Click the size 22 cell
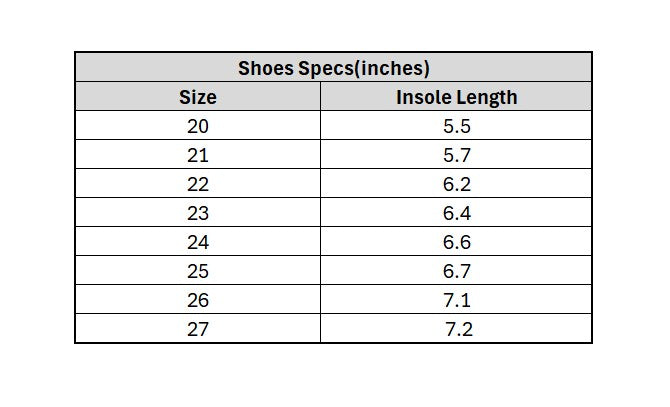The width and height of the screenshot is (670, 407). click(198, 184)
